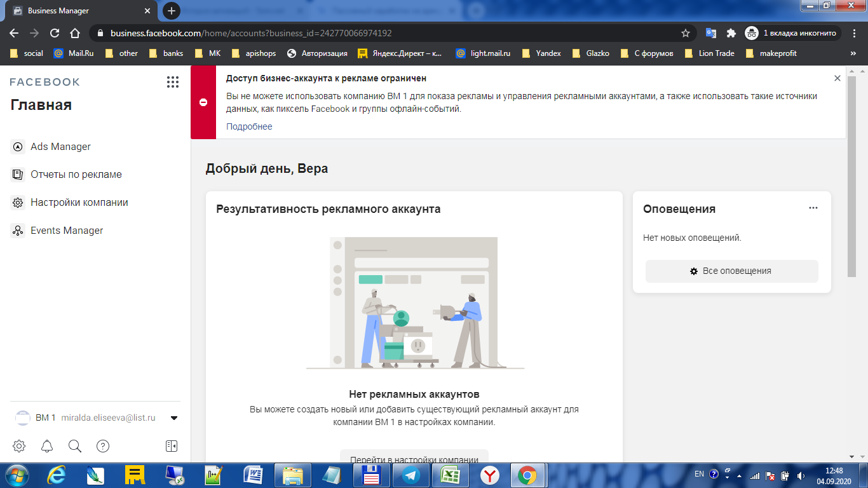
Task: Click the Настройки компании gear icon
Action: pyautogui.click(x=18, y=203)
